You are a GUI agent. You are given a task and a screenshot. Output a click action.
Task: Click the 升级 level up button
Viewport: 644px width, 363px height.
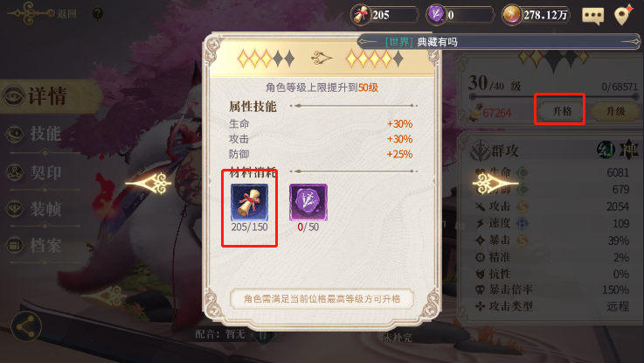click(615, 111)
